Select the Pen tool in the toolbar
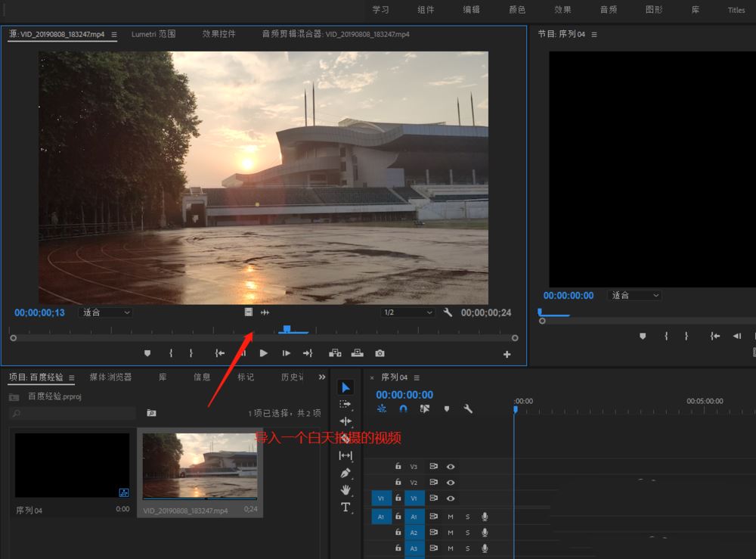This screenshot has height=559, width=756. coord(345,473)
